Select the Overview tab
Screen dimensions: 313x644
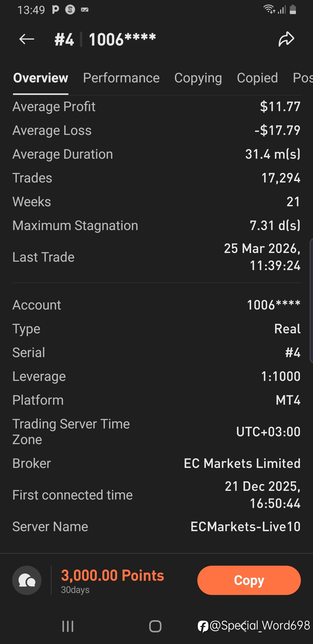[41, 78]
